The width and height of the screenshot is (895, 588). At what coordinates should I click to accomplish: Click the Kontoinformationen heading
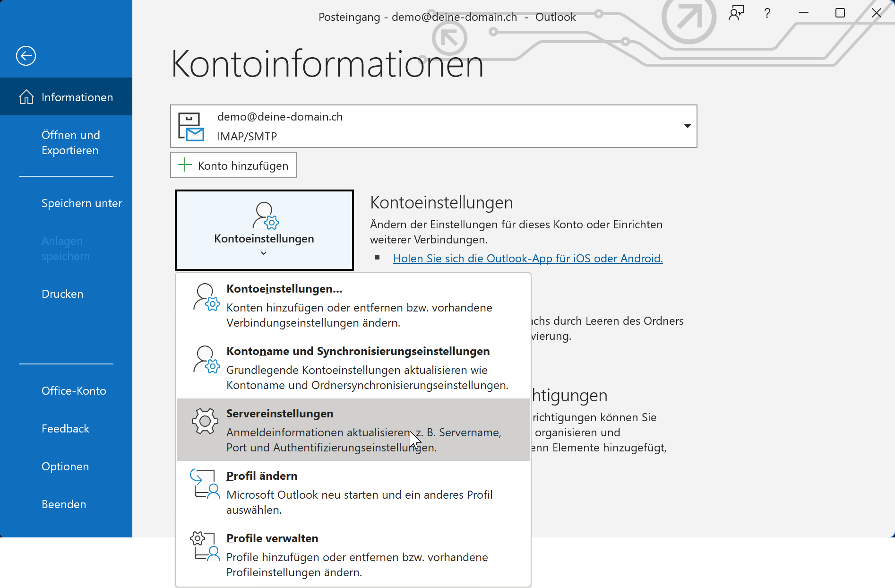click(x=327, y=64)
